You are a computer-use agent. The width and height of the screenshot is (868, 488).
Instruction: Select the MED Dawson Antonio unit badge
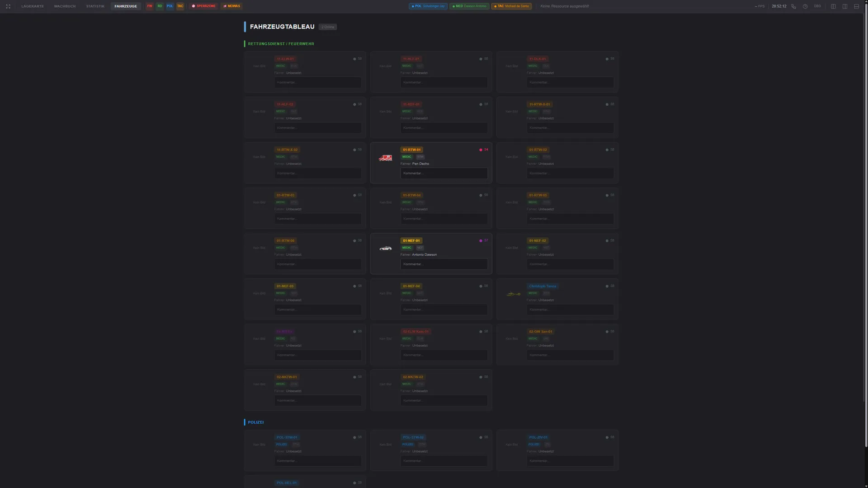click(x=469, y=6)
